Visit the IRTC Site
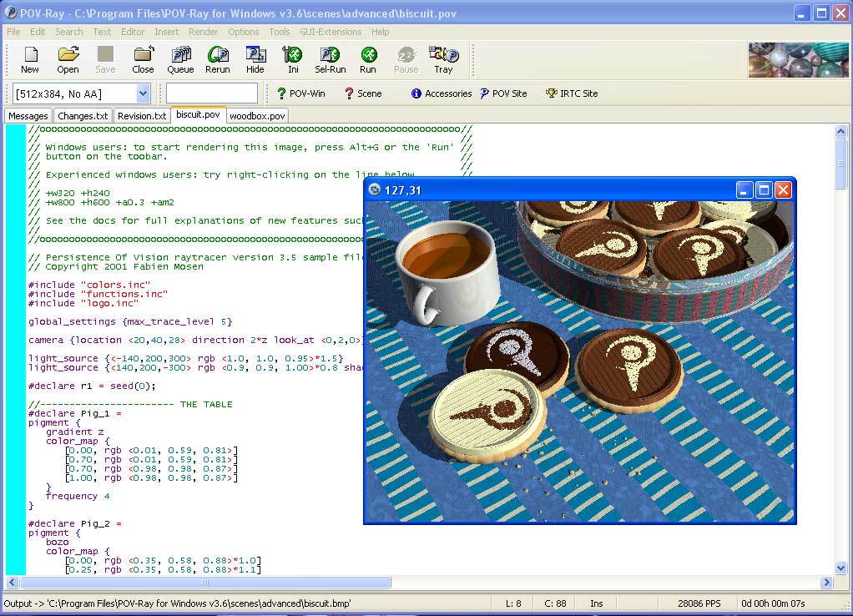Image resolution: width=853 pixels, height=616 pixels. tap(572, 93)
